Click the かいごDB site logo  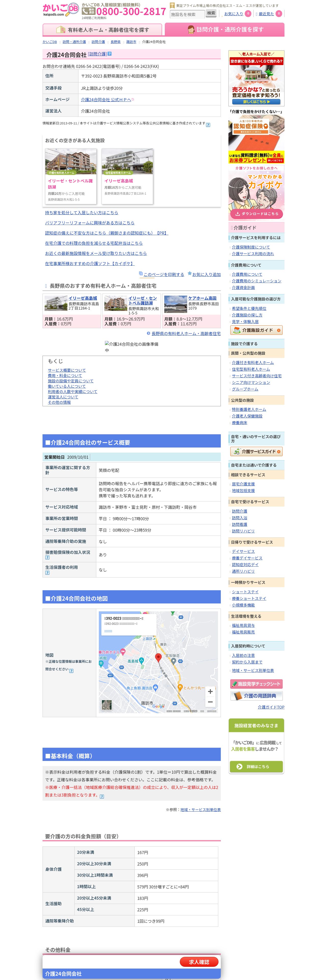(x=61, y=10)
